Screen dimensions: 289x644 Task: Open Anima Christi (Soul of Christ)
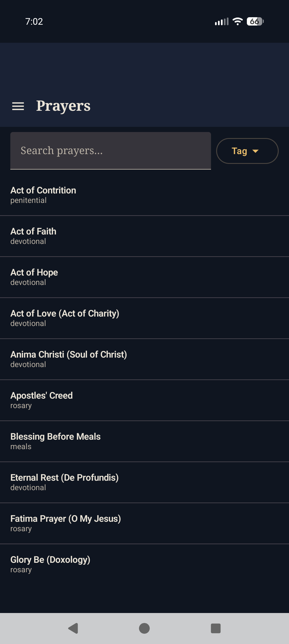tap(69, 359)
